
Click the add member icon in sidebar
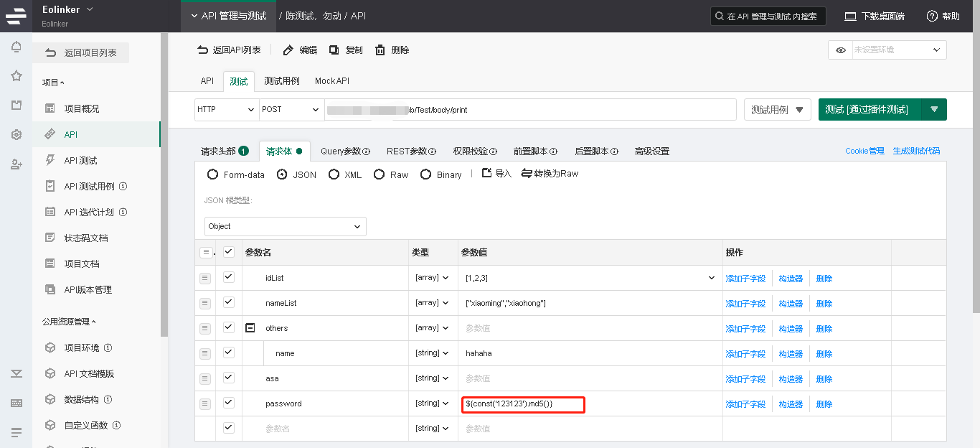[16, 164]
